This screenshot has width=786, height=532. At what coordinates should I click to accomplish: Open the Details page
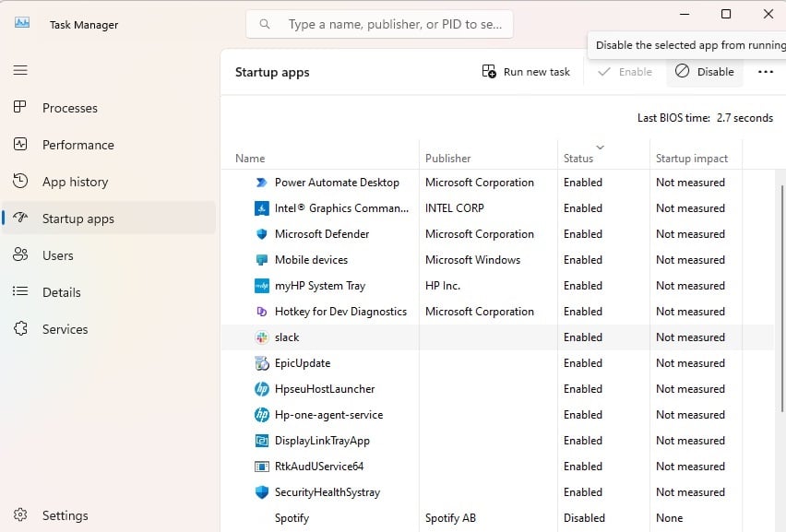click(x=109, y=292)
